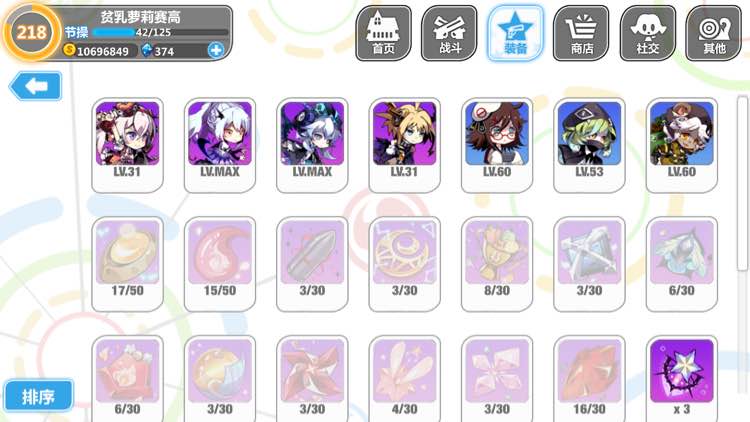
Task: Select the white-haired LV.MAX character card
Action: pyautogui.click(x=220, y=145)
